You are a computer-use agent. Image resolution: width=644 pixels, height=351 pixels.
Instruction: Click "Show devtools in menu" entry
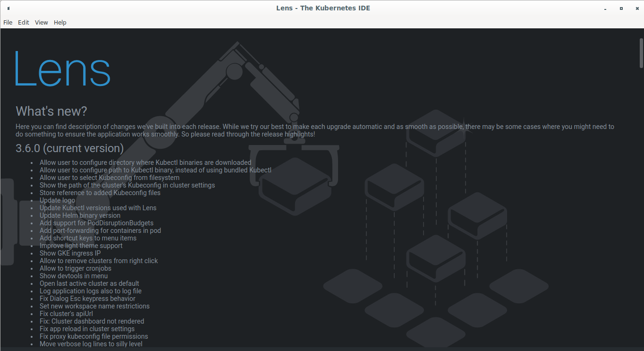click(x=74, y=276)
